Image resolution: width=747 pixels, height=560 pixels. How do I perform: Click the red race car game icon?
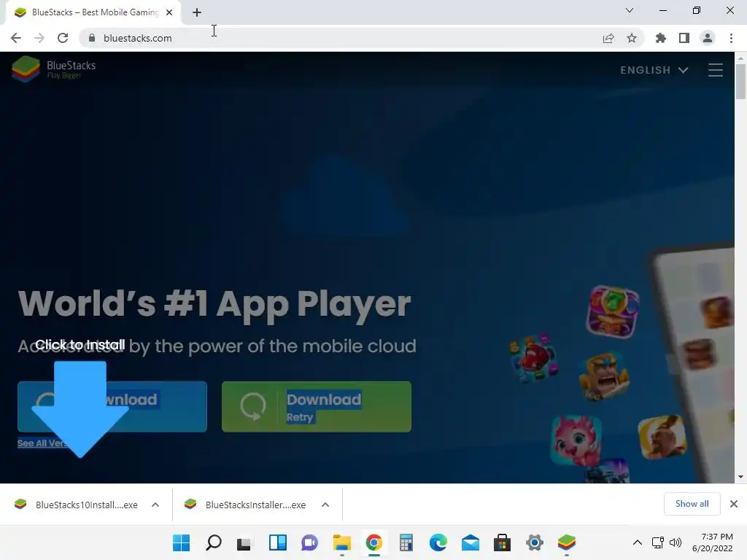point(534,357)
